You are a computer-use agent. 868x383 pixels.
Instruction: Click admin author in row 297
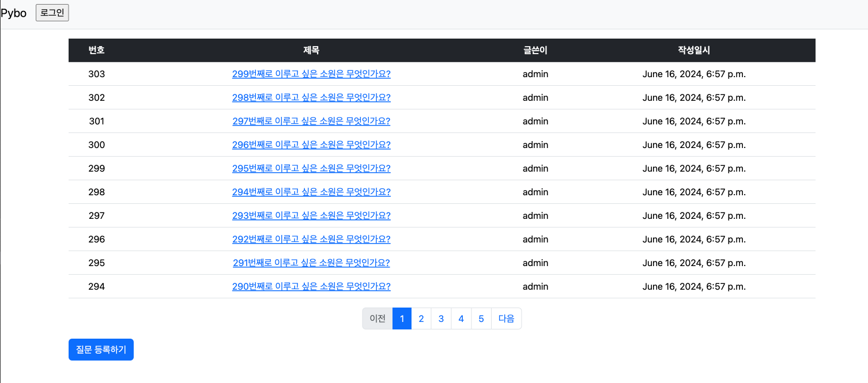(x=535, y=215)
